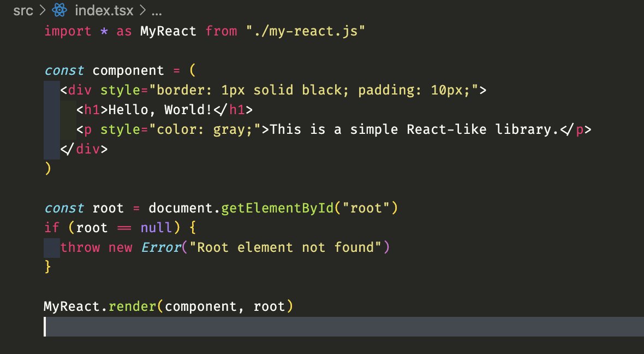Expand the breadcrumb ellipsis symbol list
Viewport: 644px width, 354px height.
[157, 11]
